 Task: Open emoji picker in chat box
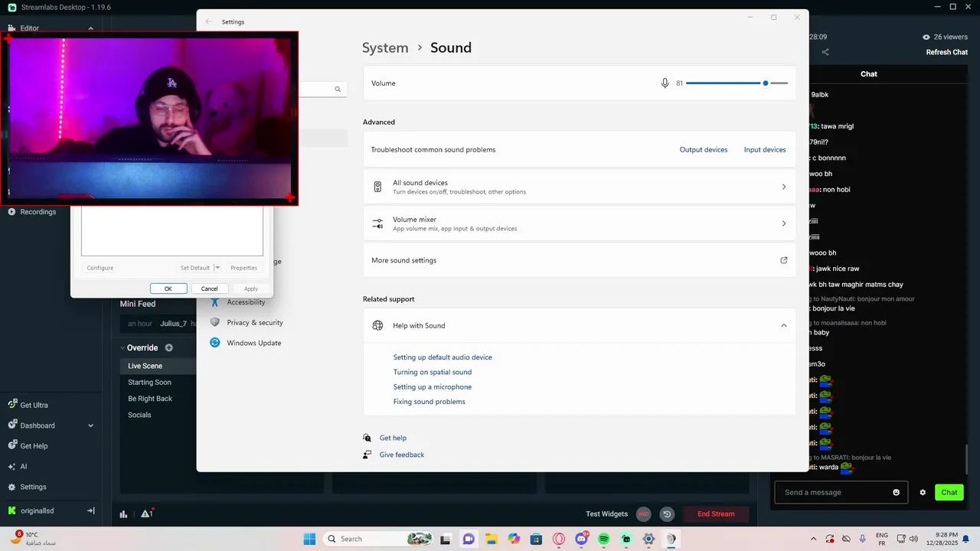point(897,492)
